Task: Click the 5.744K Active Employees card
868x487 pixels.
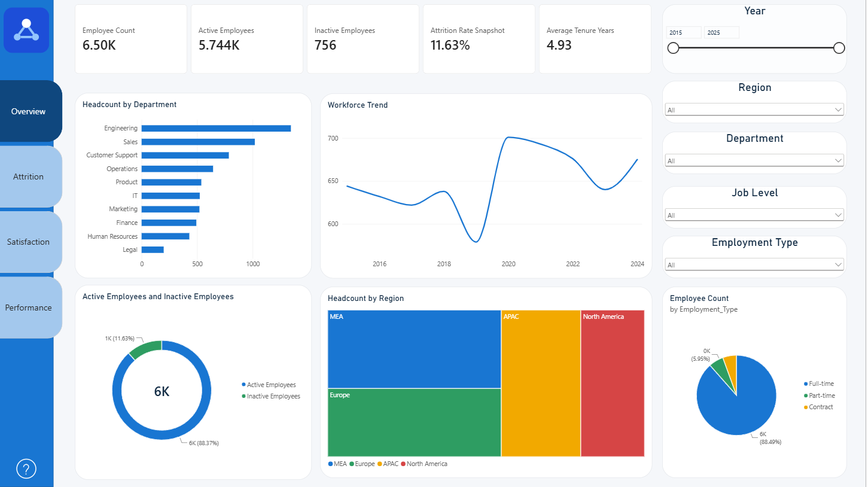Action: point(247,39)
